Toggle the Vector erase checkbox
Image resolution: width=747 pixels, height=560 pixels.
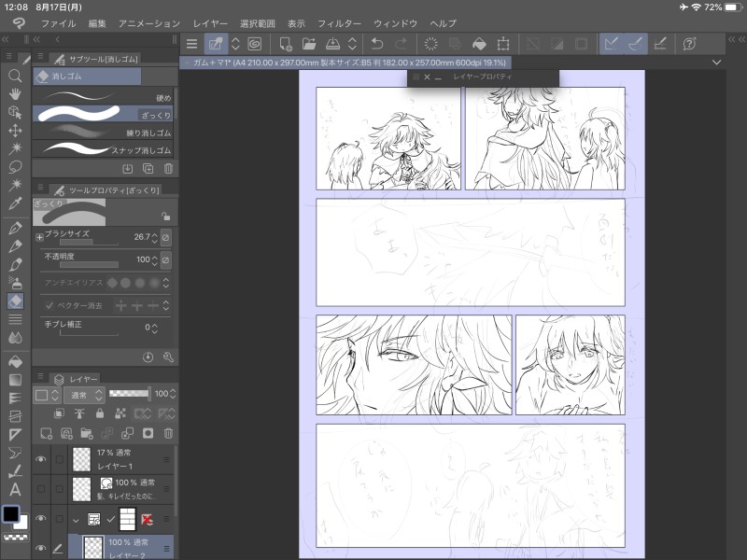click(49, 305)
